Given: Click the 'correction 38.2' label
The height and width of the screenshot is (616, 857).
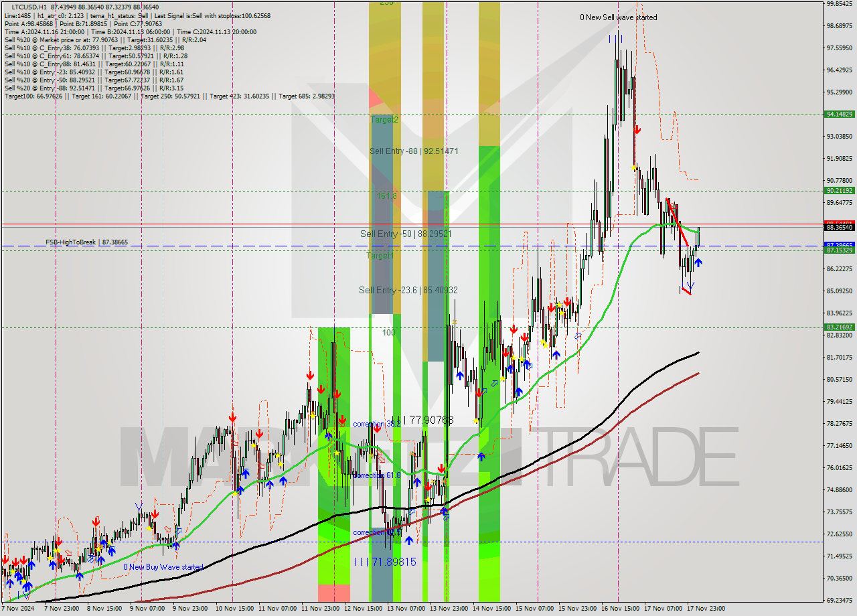Looking at the screenshot, I should pos(377,424).
